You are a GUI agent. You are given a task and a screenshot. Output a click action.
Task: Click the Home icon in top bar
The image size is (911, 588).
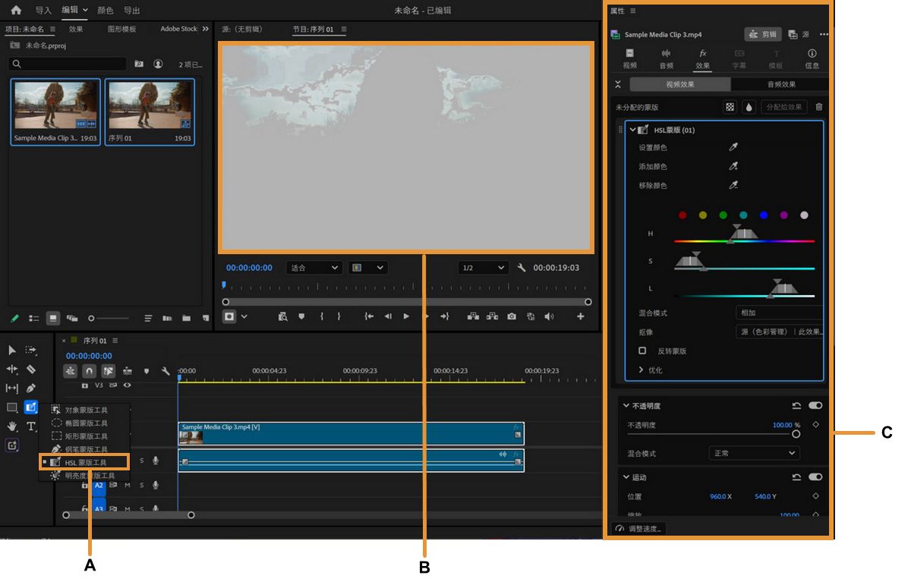(16, 10)
